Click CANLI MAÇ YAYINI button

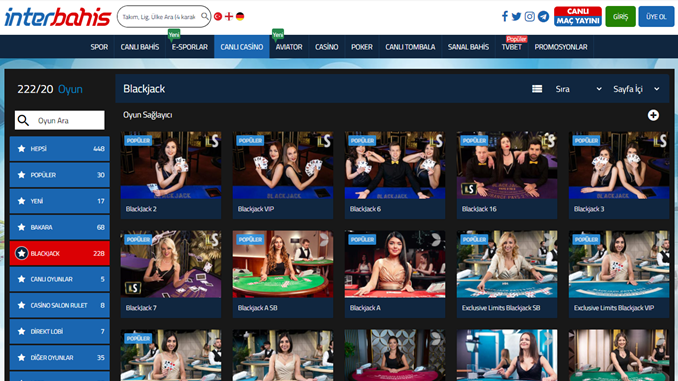(578, 16)
